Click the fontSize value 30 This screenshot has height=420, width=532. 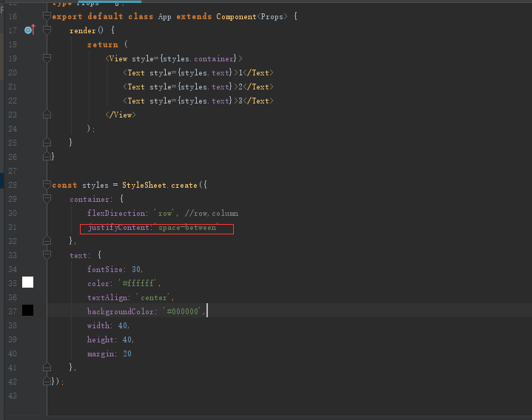(x=138, y=269)
